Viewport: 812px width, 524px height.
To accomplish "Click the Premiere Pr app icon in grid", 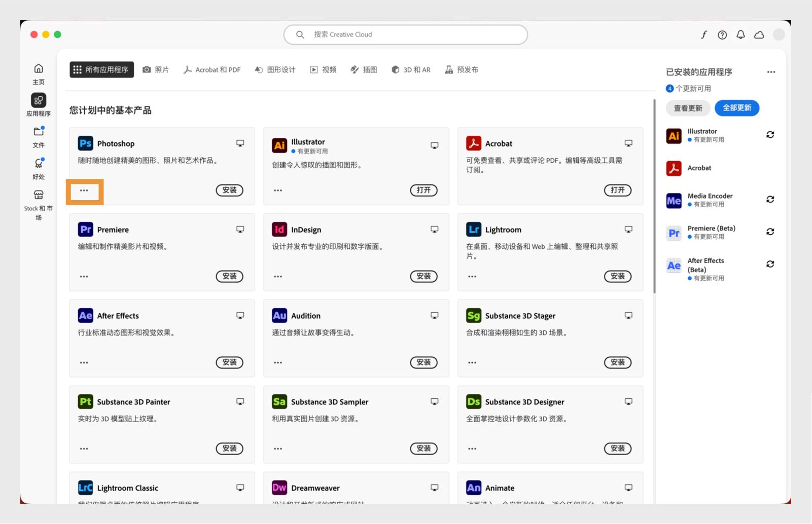I will (x=85, y=230).
